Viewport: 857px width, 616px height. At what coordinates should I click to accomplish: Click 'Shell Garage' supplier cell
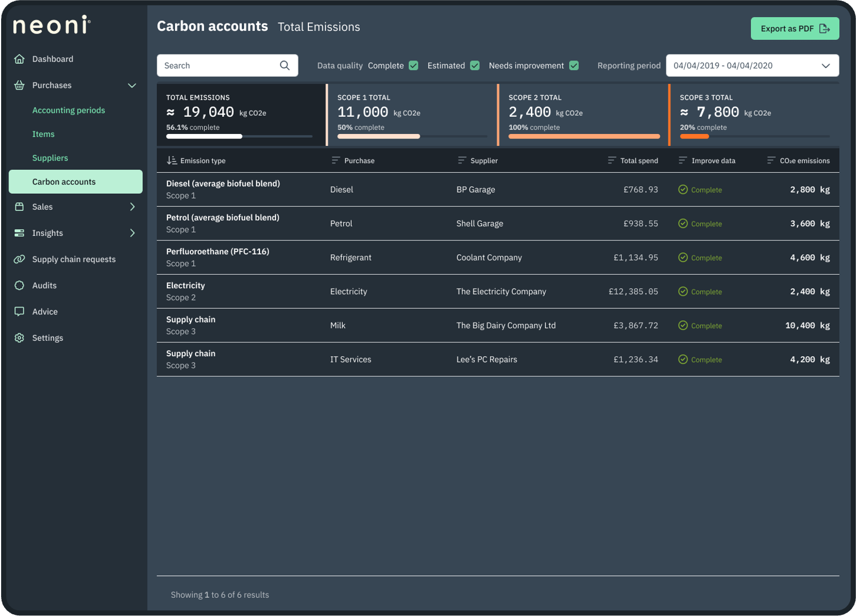click(x=480, y=223)
